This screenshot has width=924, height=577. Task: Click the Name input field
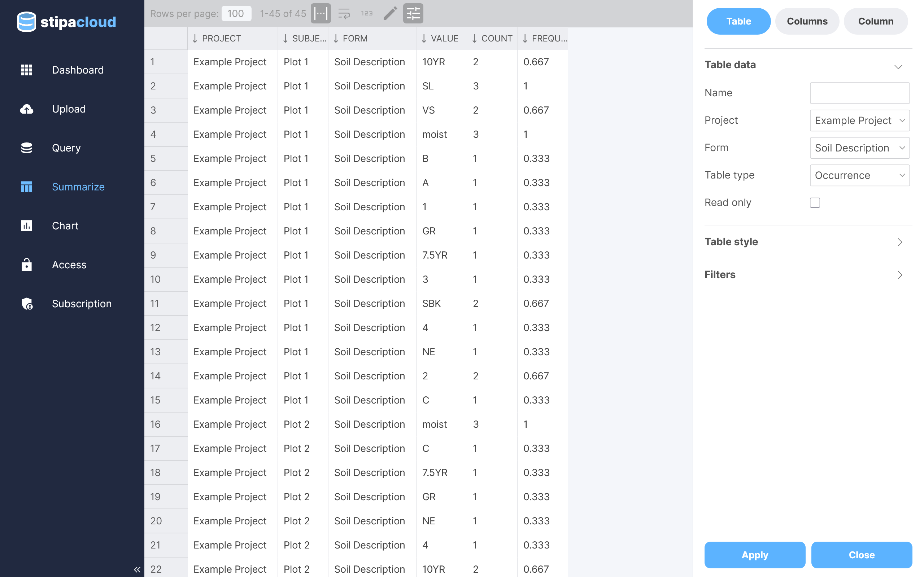click(859, 93)
